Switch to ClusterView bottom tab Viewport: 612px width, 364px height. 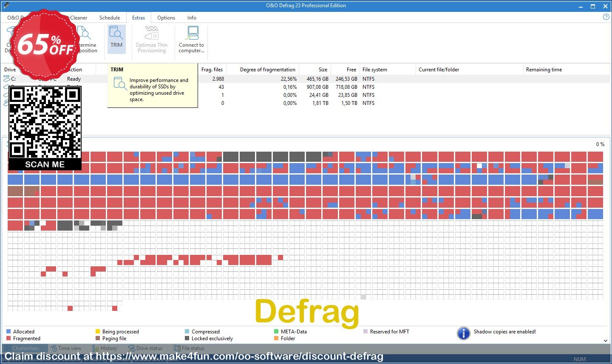[25, 348]
